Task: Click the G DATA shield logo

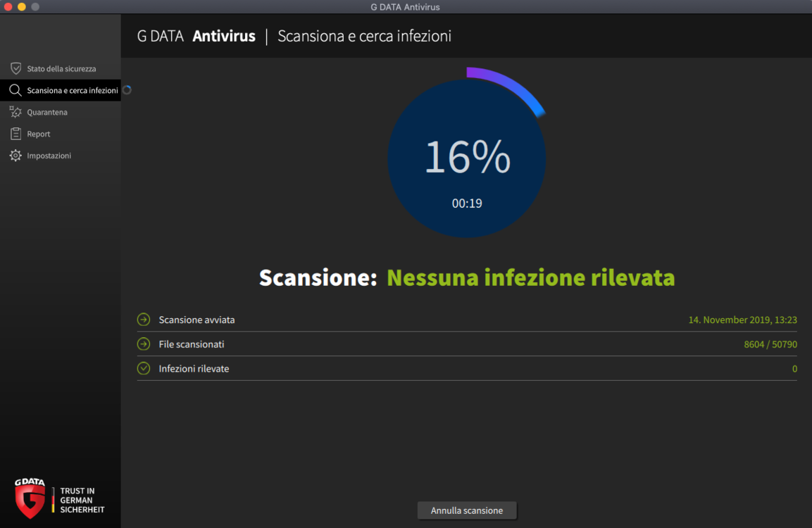Action: (x=30, y=498)
